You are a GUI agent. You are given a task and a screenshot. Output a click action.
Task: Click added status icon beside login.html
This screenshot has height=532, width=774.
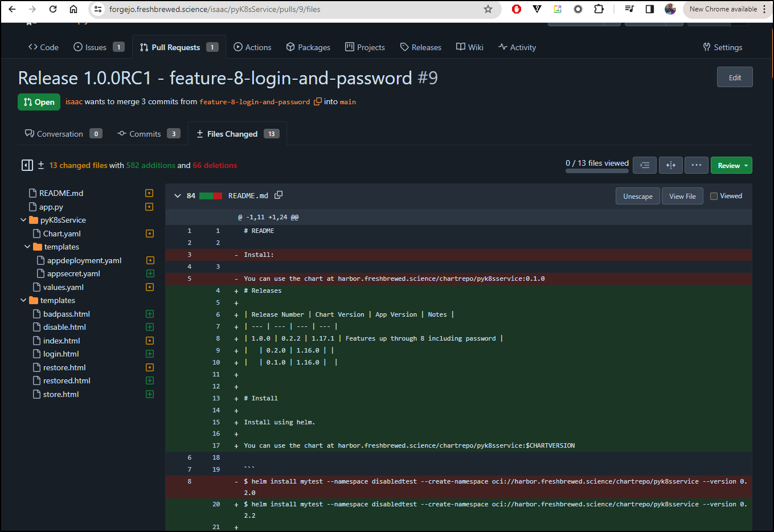(x=150, y=354)
